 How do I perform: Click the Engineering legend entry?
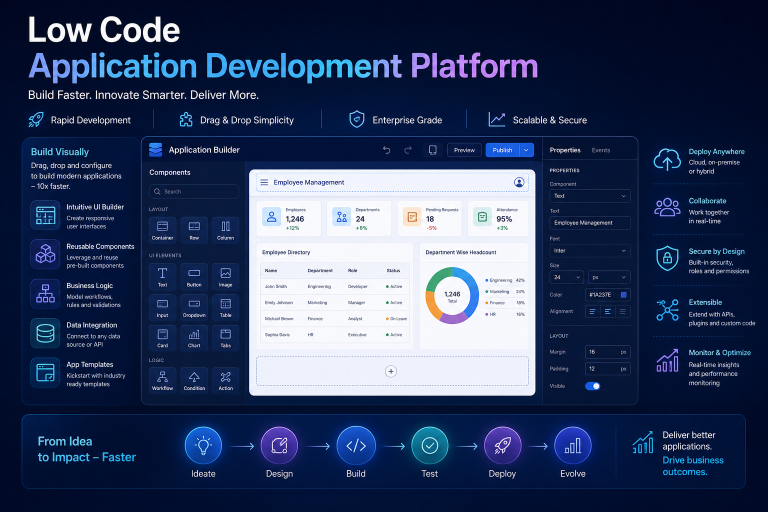click(x=504, y=280)
